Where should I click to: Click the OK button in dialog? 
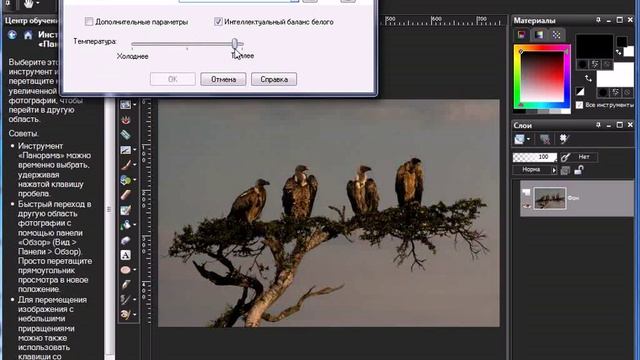(173, 79)
